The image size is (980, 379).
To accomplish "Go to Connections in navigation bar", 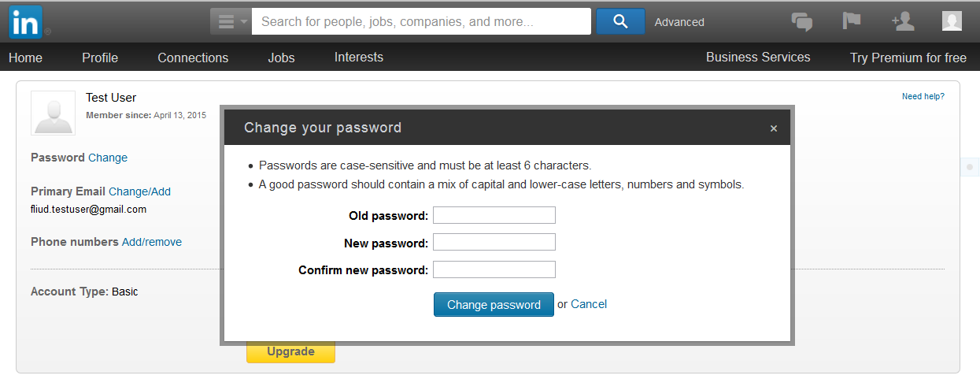I will pyautogui.click(x=193, y=58).
